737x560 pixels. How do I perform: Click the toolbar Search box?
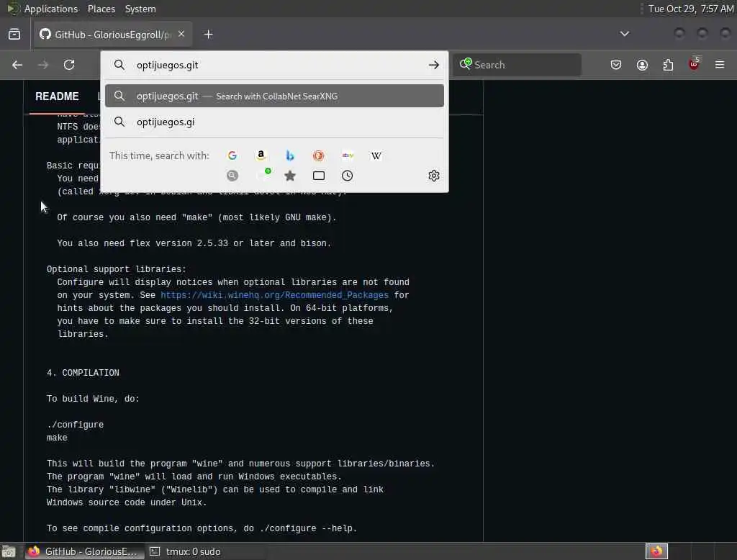click(517, 65)
